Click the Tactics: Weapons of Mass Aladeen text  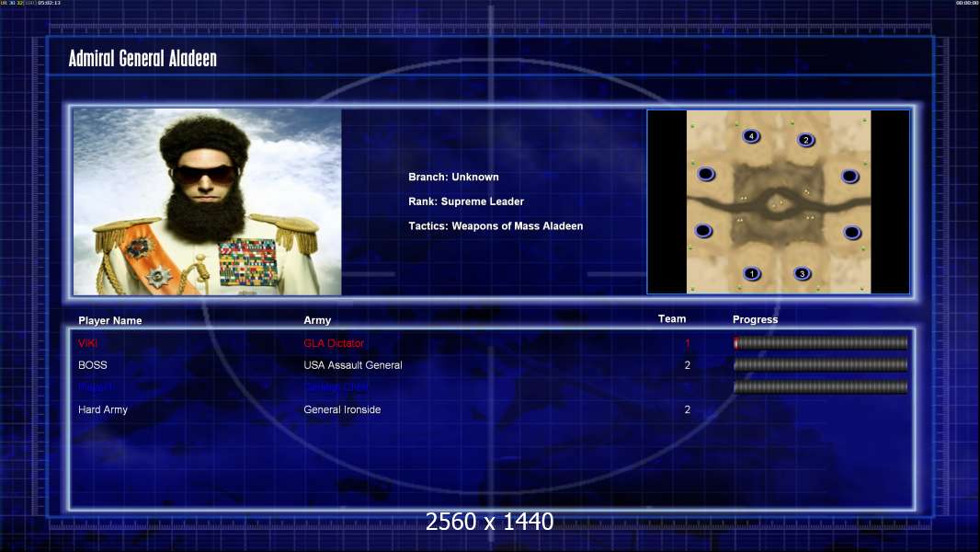point(496,226)
